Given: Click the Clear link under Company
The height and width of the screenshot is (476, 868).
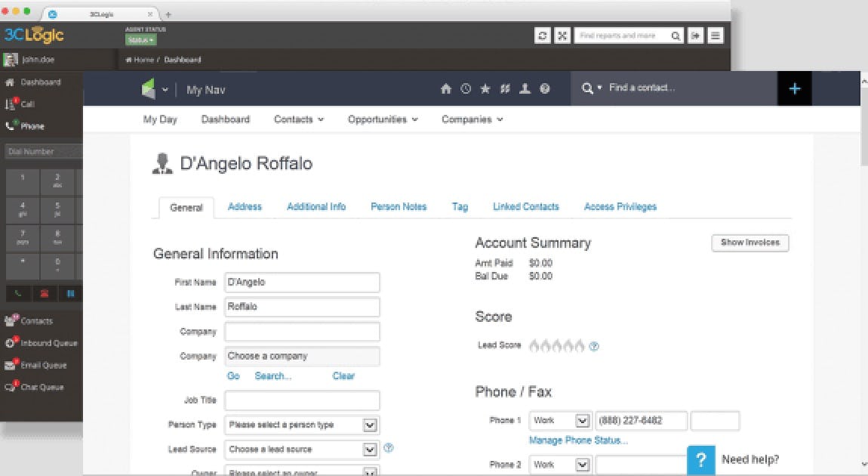Looking at the screenshot, I should click(343, 376).
